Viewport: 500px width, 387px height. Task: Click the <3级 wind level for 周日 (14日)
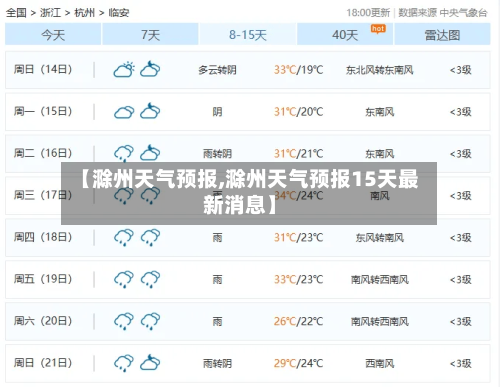[x=461, y=70]
